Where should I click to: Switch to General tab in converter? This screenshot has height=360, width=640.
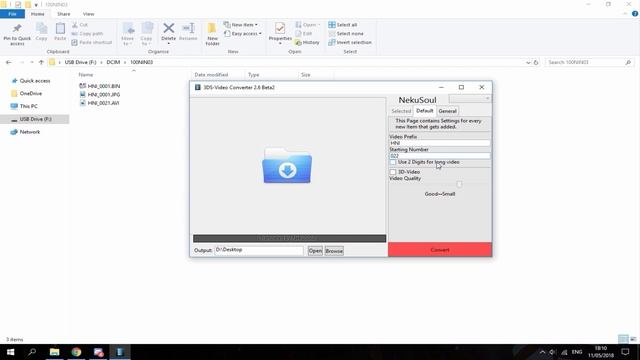tap(447, 111)
